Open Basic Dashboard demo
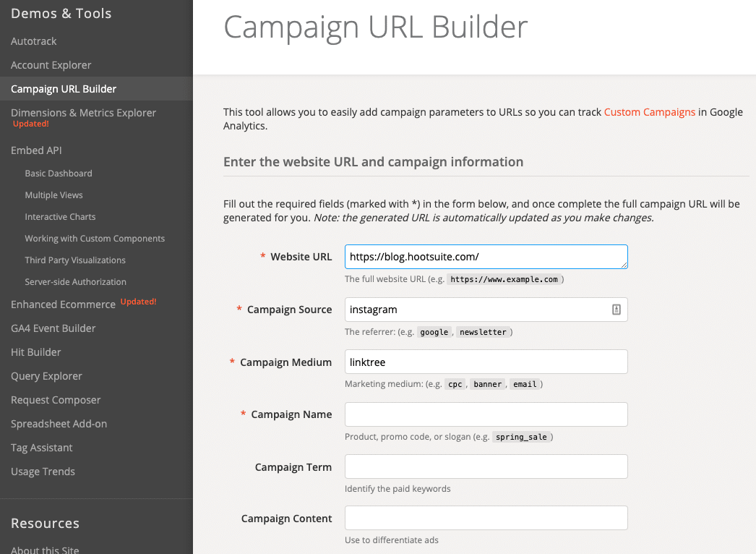Screen dimensions: 756x554 pyautogui.click(x=59, y=174)
